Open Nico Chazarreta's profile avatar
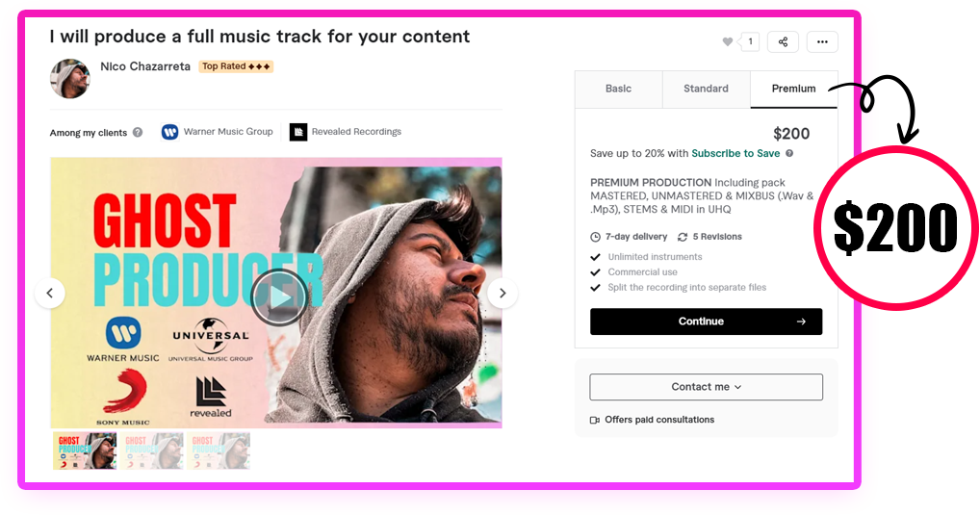 tap(70, 79)
